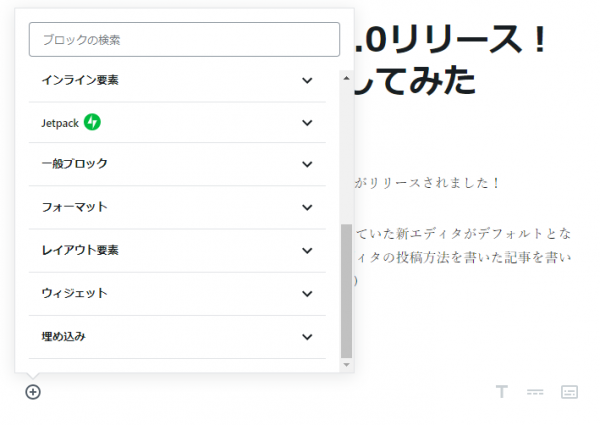Click paragraph line containing 投稿方法を書いた記事

(x=463, y=257)
